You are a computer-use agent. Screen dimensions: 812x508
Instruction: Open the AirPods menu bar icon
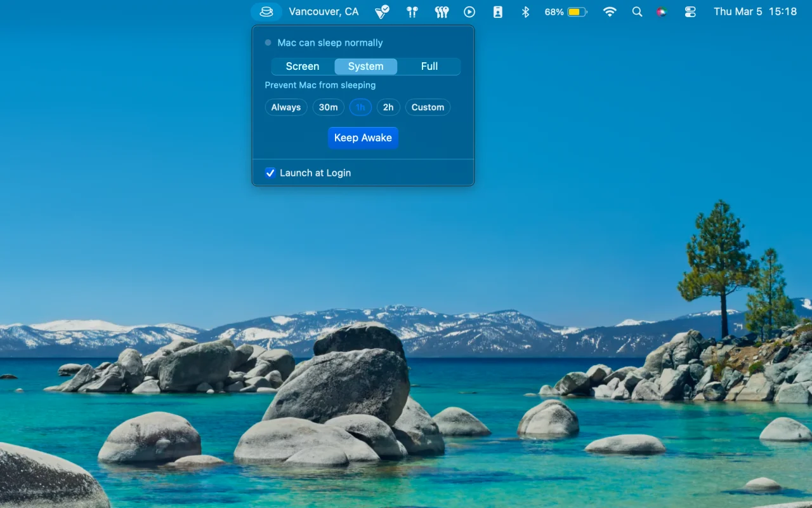pyautogui.click(x=412, y=11)
